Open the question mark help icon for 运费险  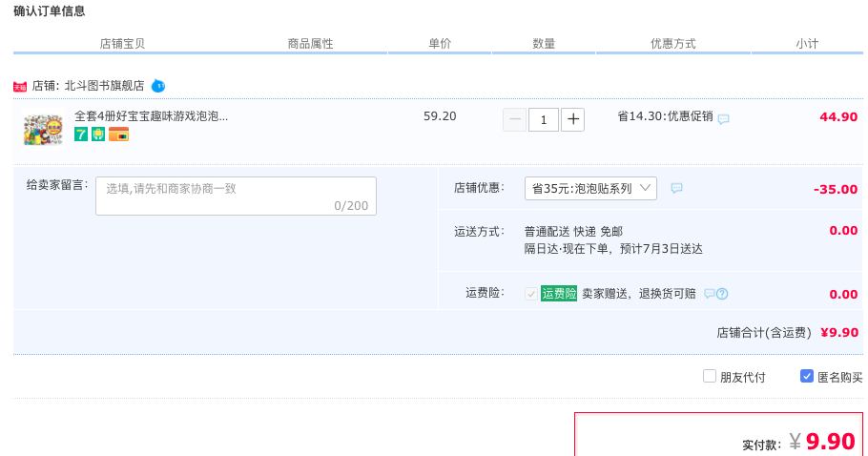[x=722, y=294]
